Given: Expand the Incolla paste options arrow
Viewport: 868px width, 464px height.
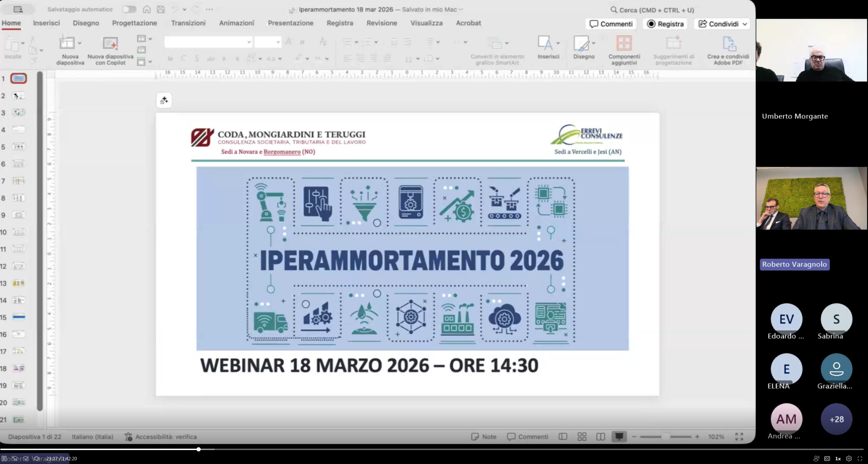Looking at the screenshot, I should click(23, 43).
